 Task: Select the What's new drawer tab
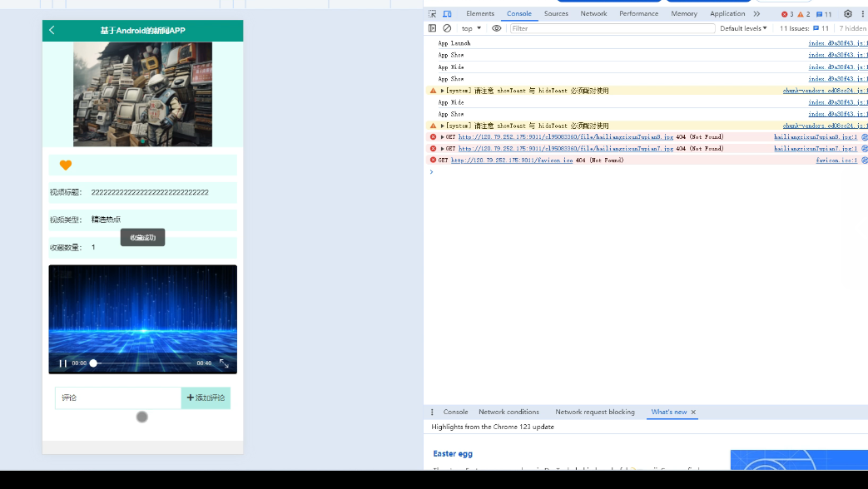pyautogui.click(x=669, y=412)
